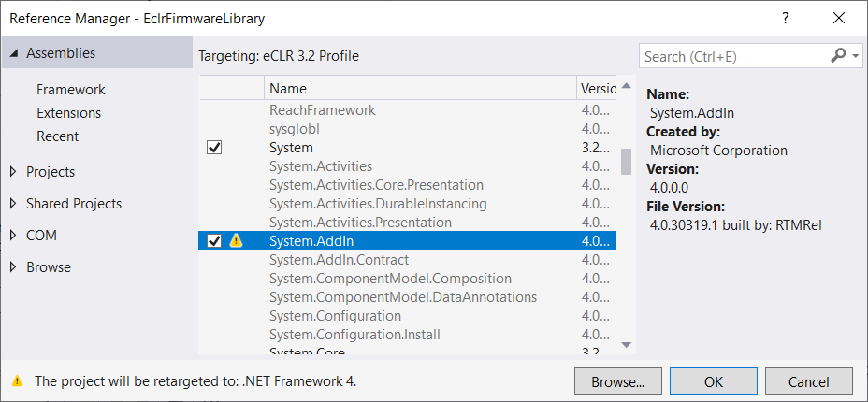Image resolution: width=868 pixels, height=402 pixels.
Task: Click the warning icon beside System.AddIn
Action: [236, 241]
